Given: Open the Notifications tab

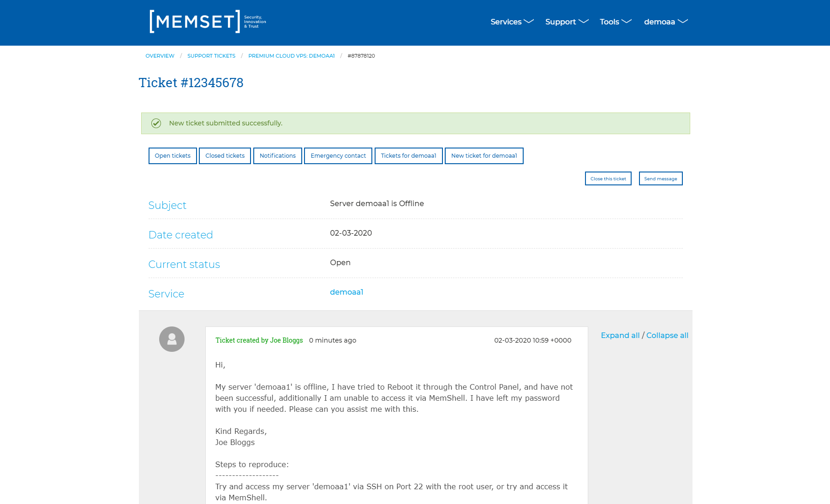Looking at the screenshot, I should pyautogui.click(x=278, y=156).
